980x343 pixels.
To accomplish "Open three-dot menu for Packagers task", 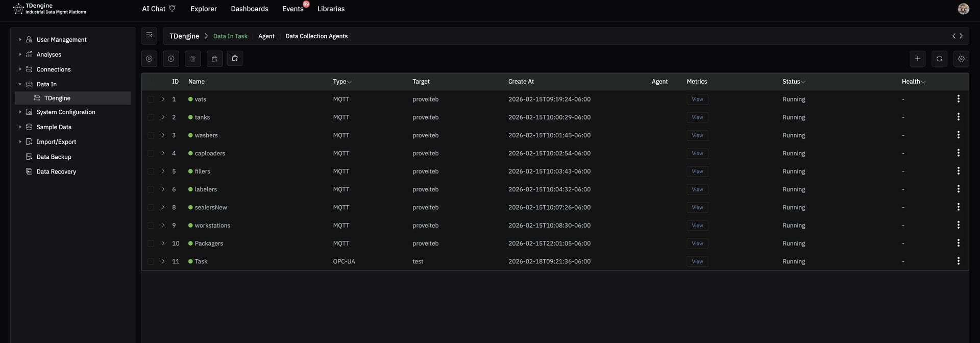I will (x=958, y=243).
